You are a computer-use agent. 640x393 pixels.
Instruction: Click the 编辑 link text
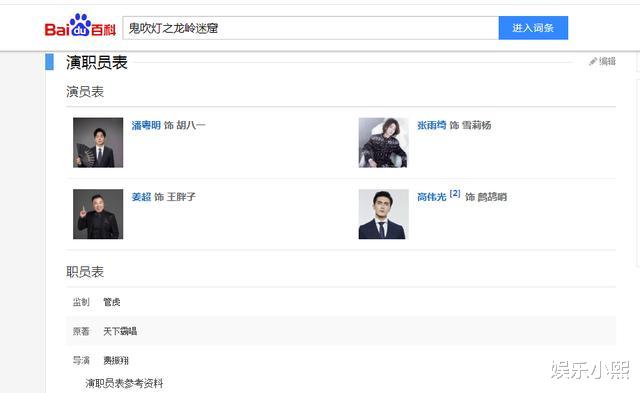click(607, 62)
